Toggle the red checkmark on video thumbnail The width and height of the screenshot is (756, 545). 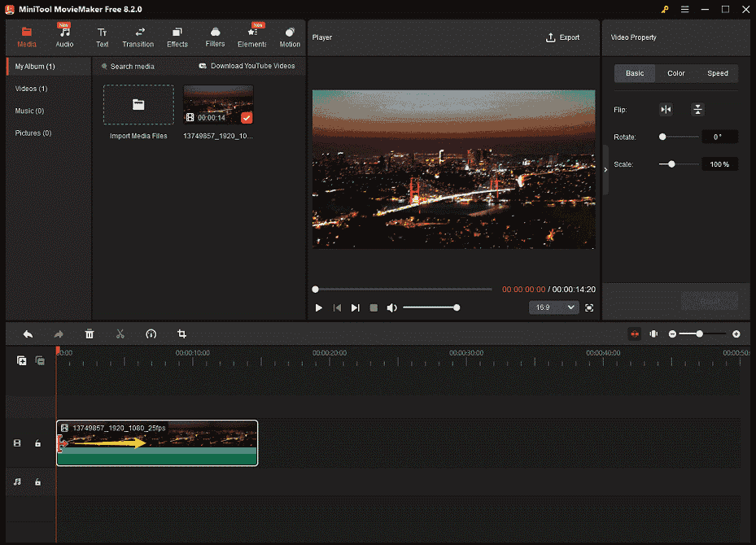(247, 118)
